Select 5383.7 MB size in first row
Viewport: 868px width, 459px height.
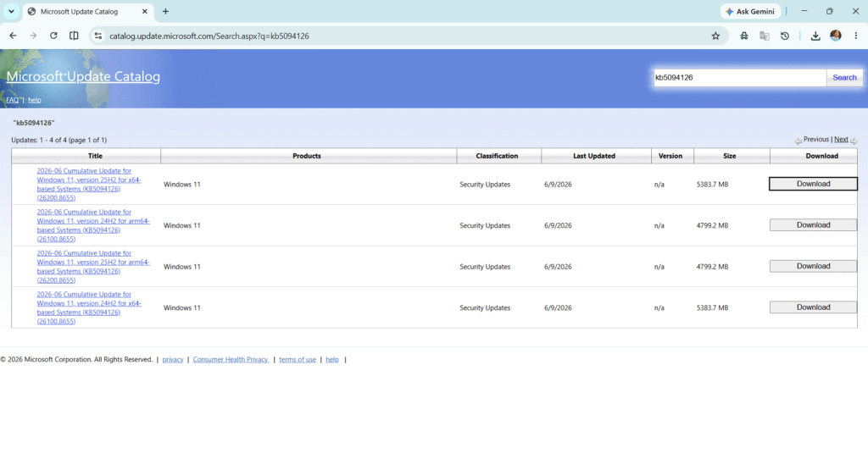(x=712, y=184)
